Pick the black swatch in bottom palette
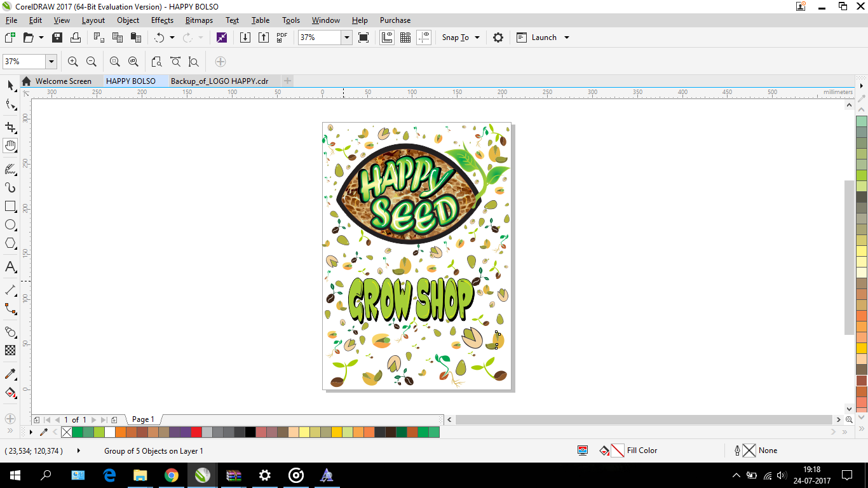This screenshot has height=488, width=868. pyautogui.click(x=250, y=432)
